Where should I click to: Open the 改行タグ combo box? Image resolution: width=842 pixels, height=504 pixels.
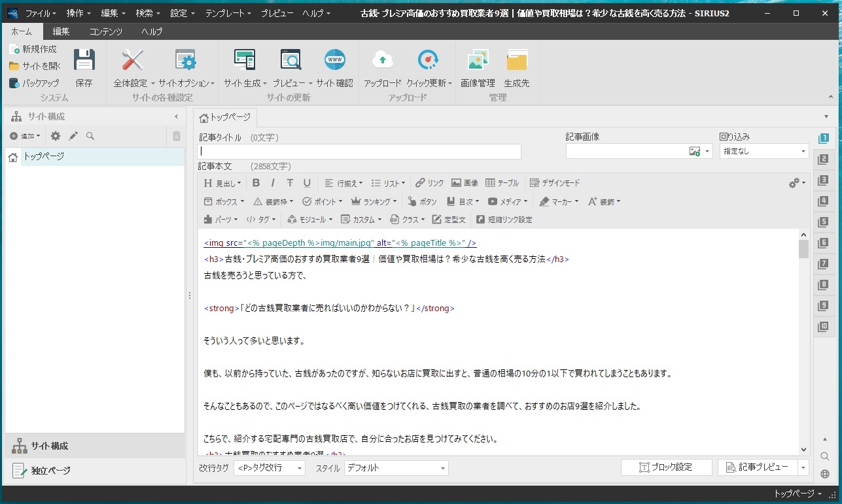pos(270,468)
